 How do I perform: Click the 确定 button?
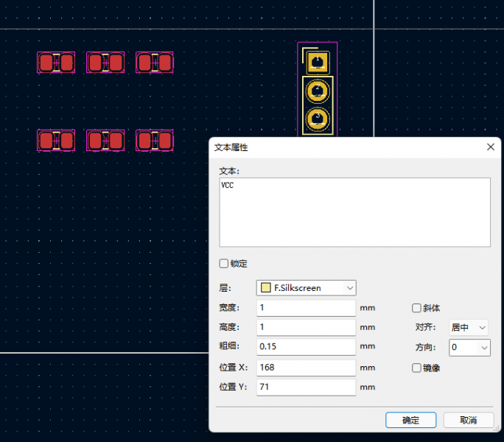coord(410,420)
